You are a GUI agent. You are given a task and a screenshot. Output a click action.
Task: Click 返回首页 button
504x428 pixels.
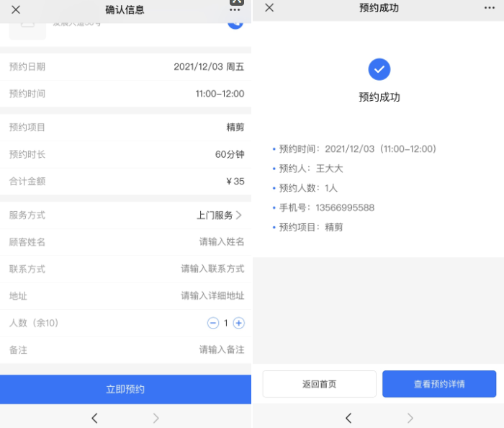click(x=319, y=384)
